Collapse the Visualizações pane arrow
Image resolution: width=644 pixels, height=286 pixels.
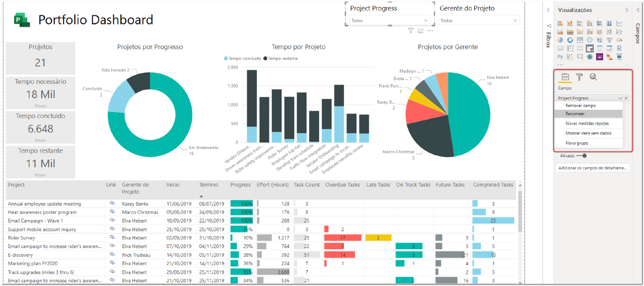tap(626, 10)
